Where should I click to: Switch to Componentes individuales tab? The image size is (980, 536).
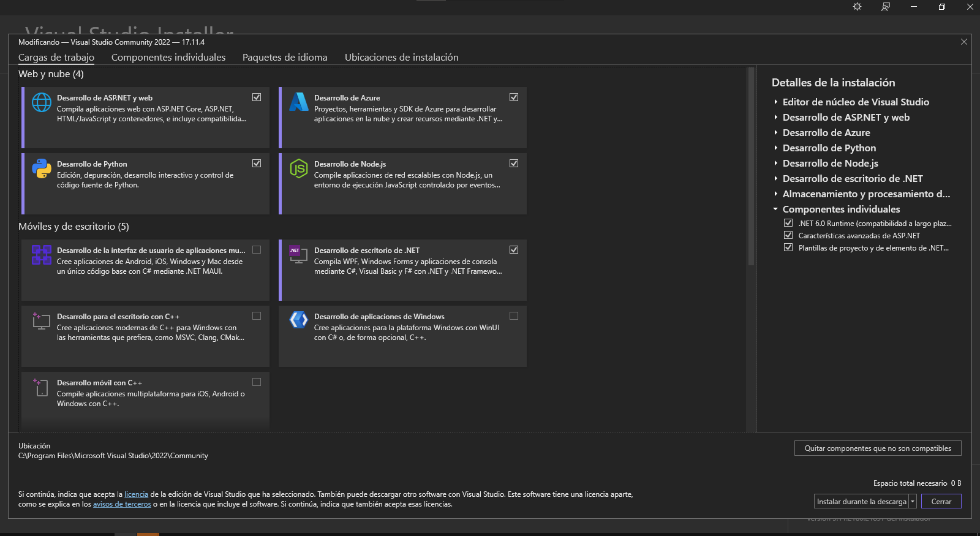(x=168, y=57)
